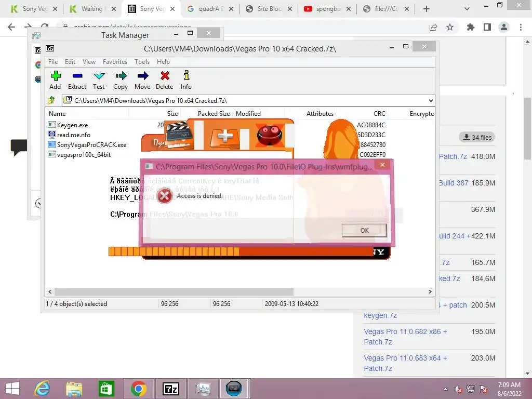Select the vegaspro100c_64bit file

[79, 154]
